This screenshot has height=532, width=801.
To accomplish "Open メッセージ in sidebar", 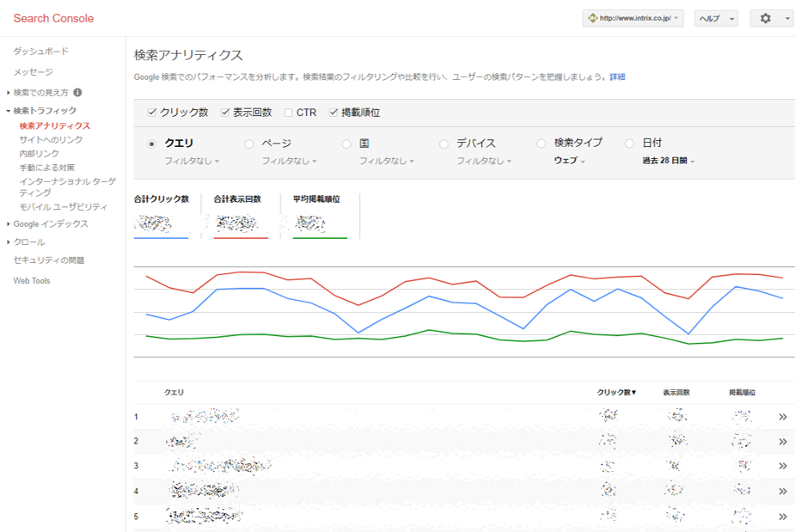I will coord(34,72).
